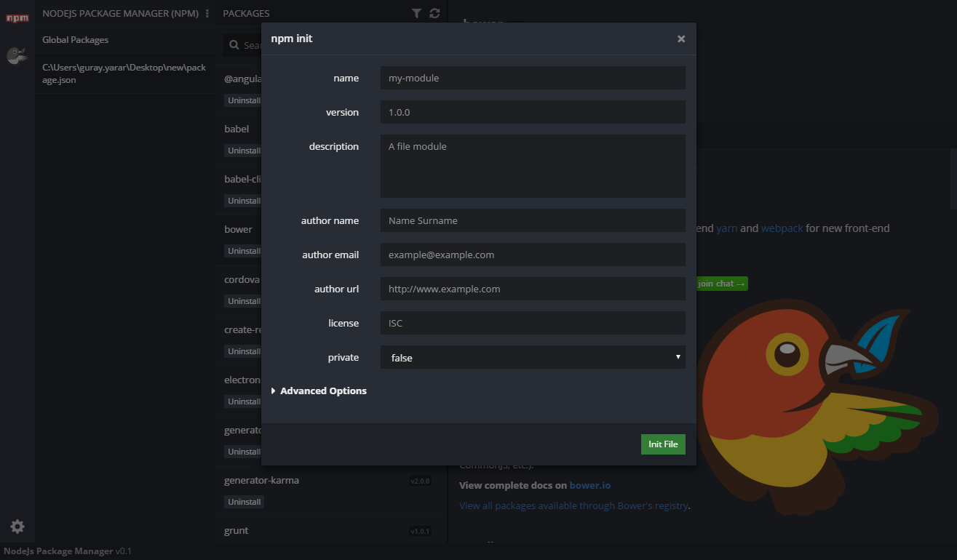Open the bower.io link
Image resolution: width=957 pixels, height=560 pixels.
tap(590, 485)
